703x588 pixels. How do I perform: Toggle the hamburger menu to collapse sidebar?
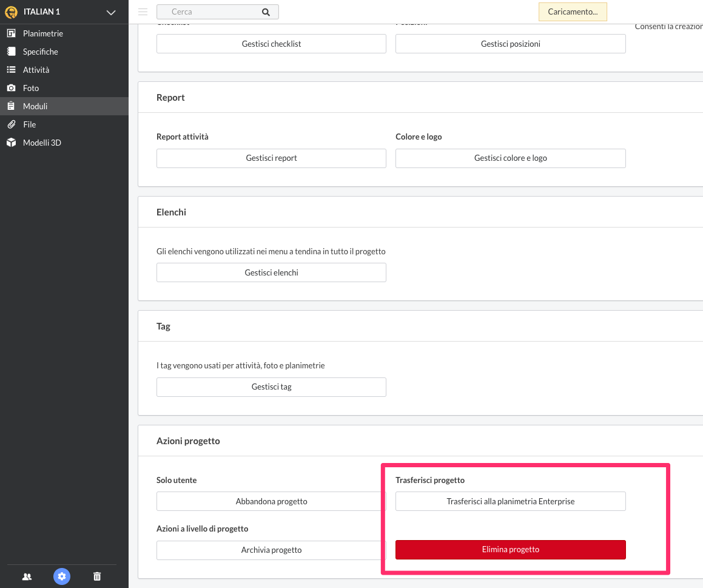coord(143,12)
